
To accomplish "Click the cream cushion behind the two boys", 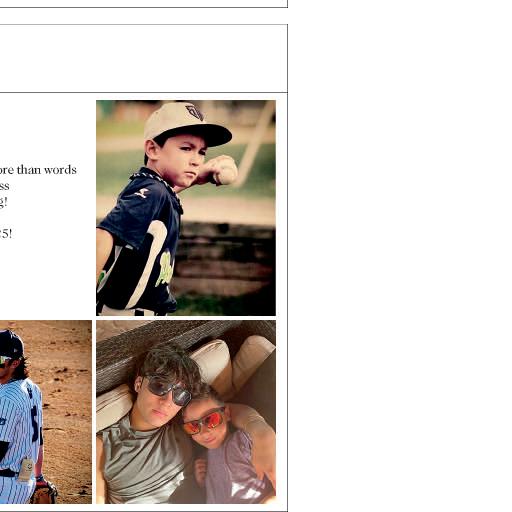I will 213,360.
